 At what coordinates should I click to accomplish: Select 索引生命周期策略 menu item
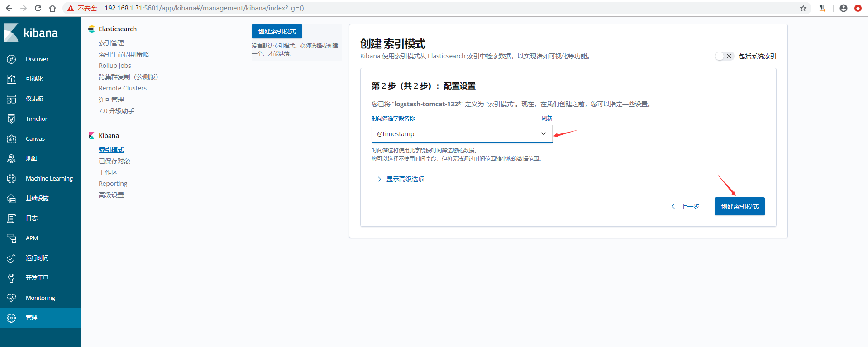[x=124, y=54]
